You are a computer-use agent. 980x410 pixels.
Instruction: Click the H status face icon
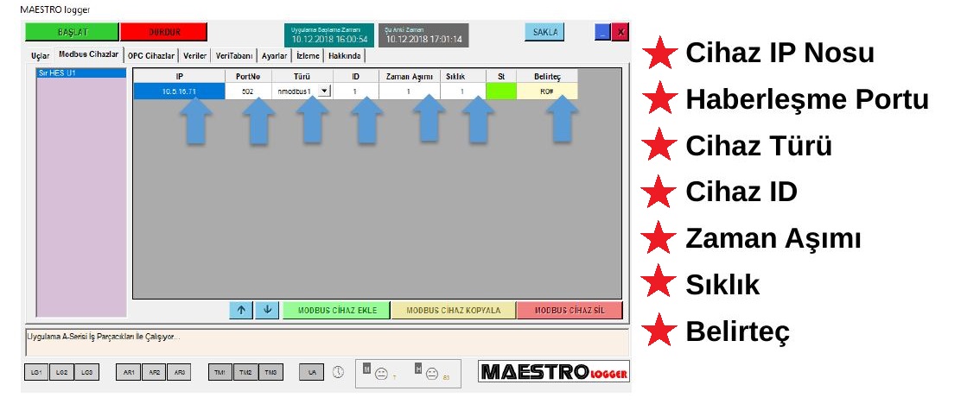432,374
